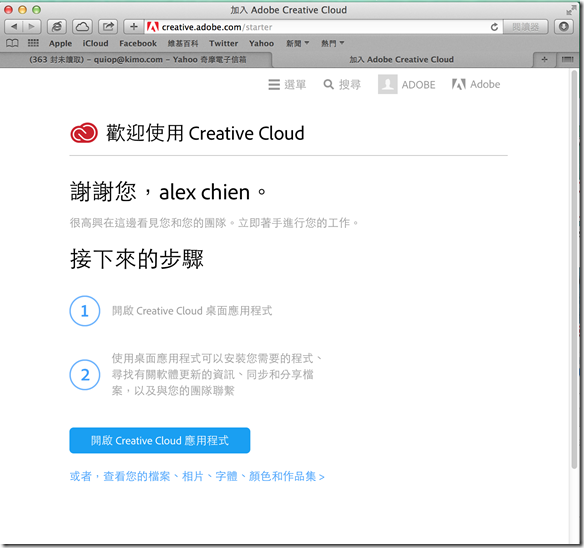Click the 歡迎使用 Creative Cloud heading
Image resolution: width=584 pixels, height=548 pixels.
[205, 133]
